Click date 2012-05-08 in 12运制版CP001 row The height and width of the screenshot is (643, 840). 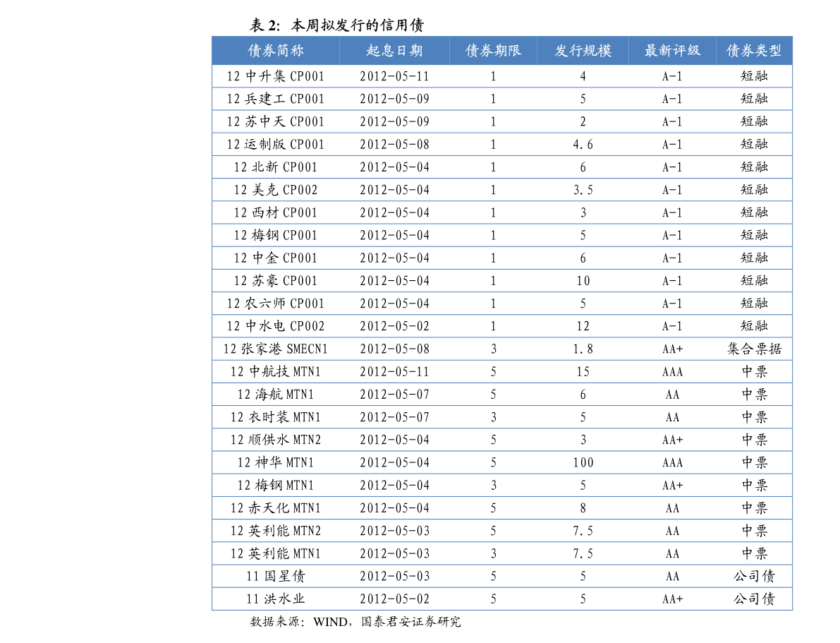pyautogui.click(x=395, y=144)
